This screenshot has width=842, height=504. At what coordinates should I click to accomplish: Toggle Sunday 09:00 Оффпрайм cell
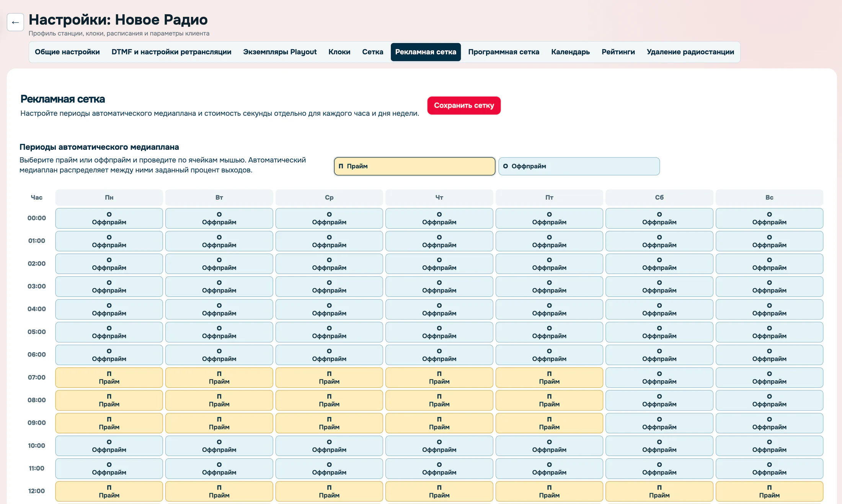point(769,423)
